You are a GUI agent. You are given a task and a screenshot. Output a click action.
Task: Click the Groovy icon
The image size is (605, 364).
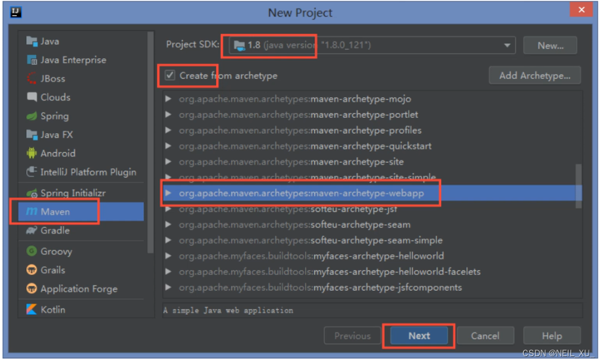tap(31, 251)
